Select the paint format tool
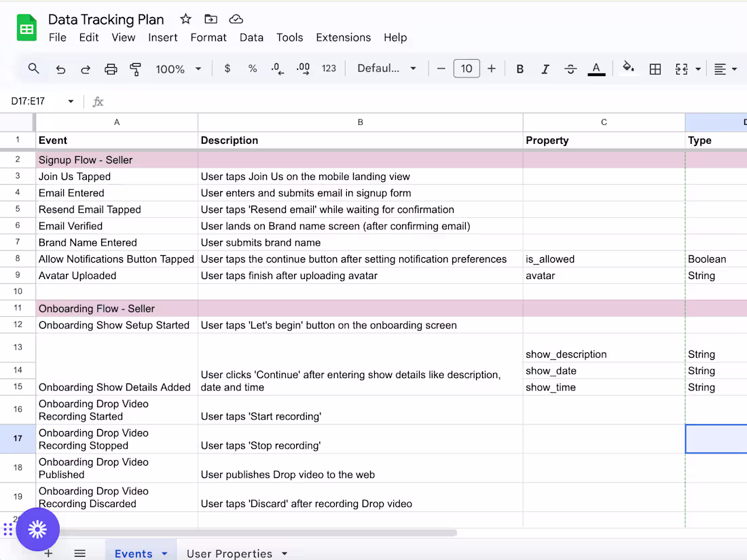Viewport: 747px width, 560px height. click(x=135, y=69)
